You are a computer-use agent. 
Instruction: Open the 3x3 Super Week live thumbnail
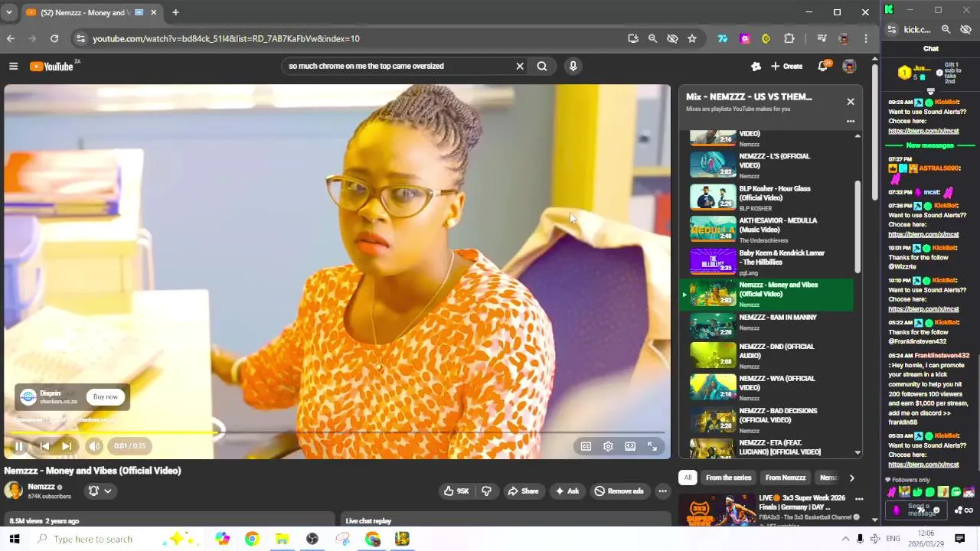(x=717, y=510)
